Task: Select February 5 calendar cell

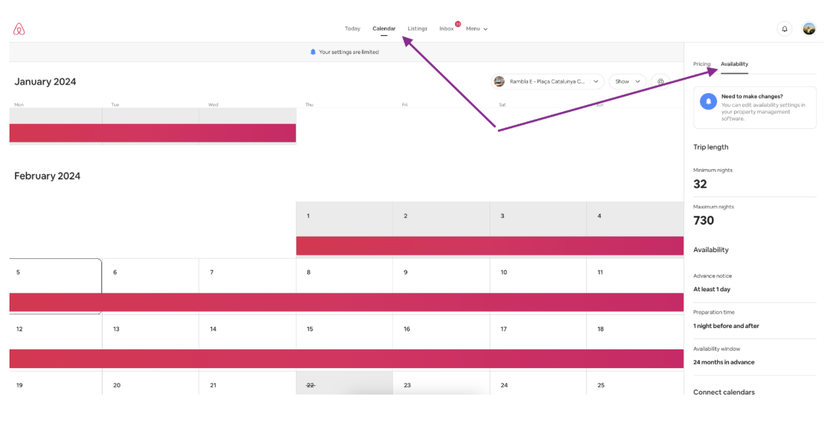Action: click(x=55, y=286)
